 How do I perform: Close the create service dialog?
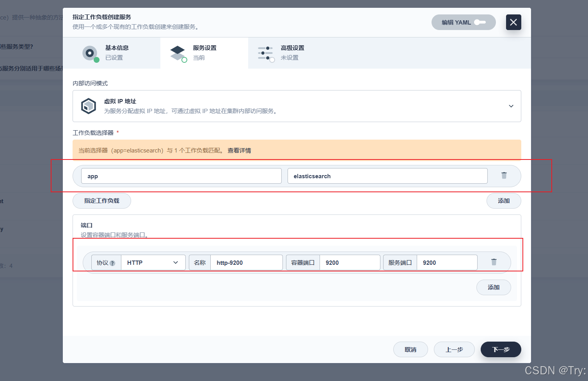pos(513,22)
